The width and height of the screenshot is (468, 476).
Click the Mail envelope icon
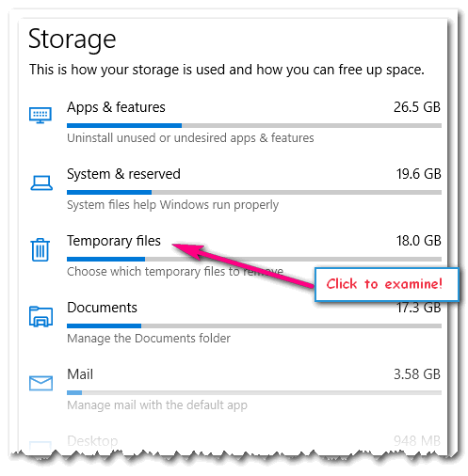(40, 383)
